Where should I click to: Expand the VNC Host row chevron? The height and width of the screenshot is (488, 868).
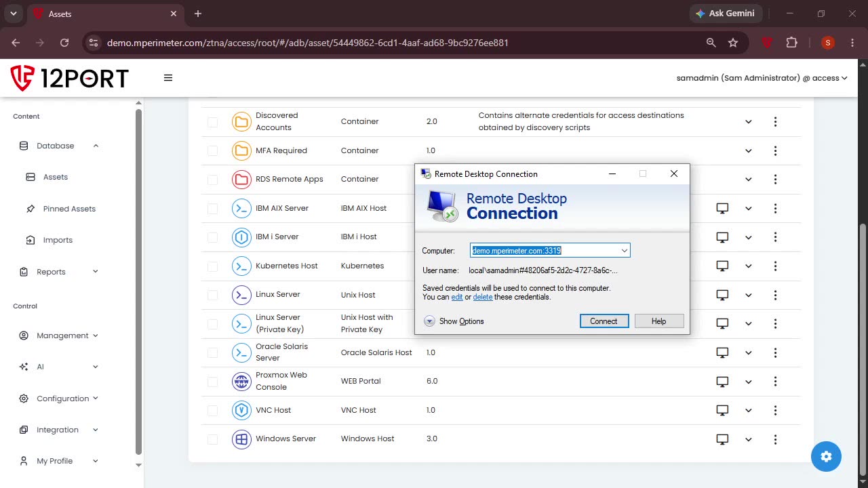[x=749, y=410]
